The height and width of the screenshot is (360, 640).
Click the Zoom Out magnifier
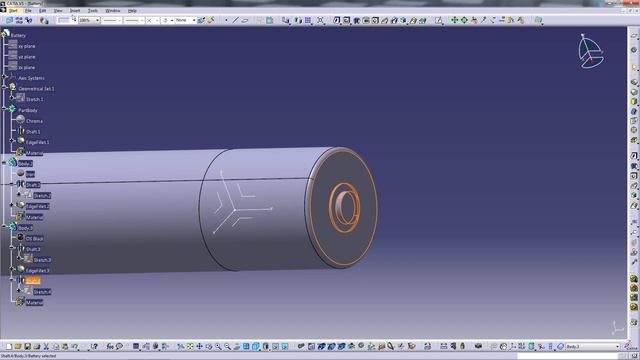pyautogui.click(x=227, y=347)
